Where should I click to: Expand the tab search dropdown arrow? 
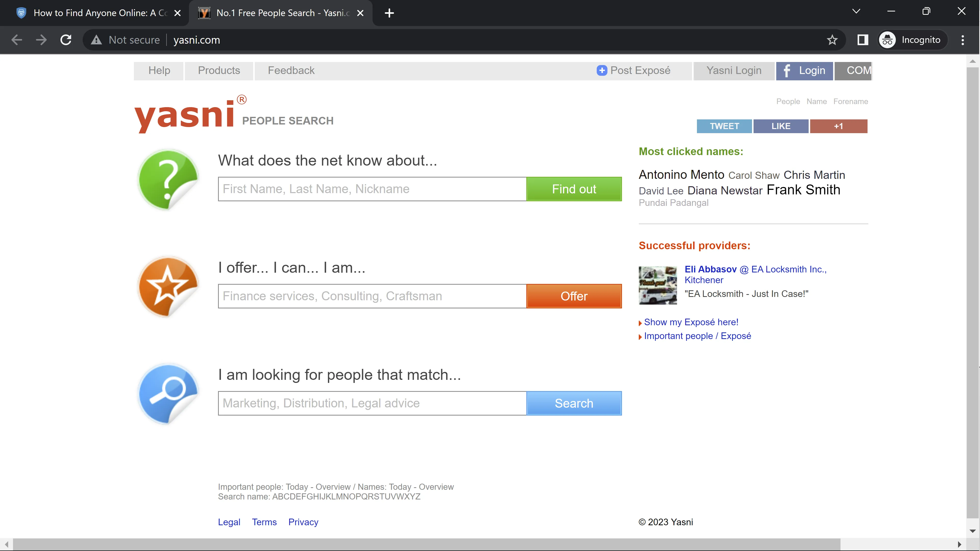(x=856, y=11)
